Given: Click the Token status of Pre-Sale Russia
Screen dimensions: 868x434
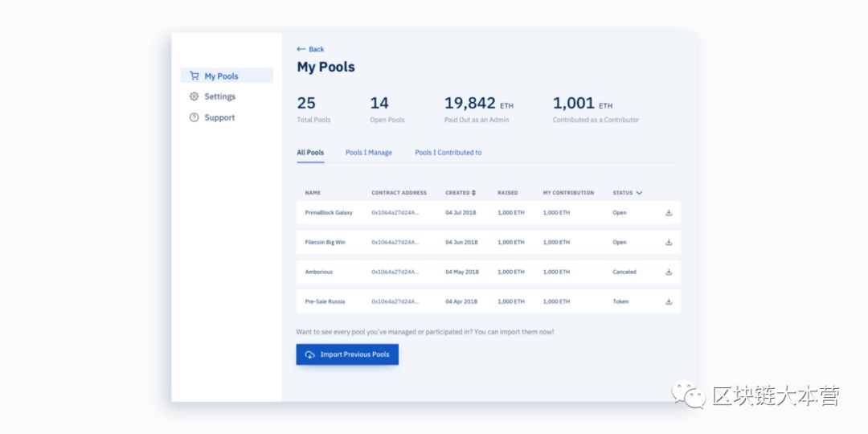Looking at the screenshot, I should [620, 301].
